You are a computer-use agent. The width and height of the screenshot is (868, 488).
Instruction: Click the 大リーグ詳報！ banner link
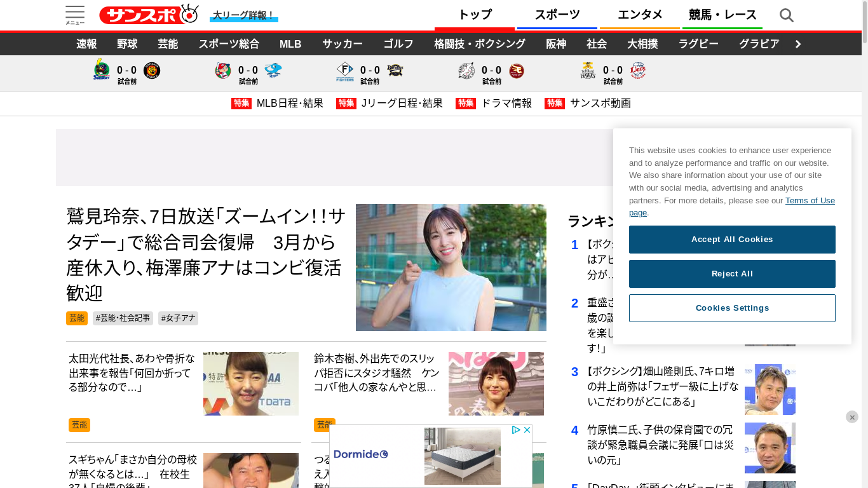click(x=244, y=16)
